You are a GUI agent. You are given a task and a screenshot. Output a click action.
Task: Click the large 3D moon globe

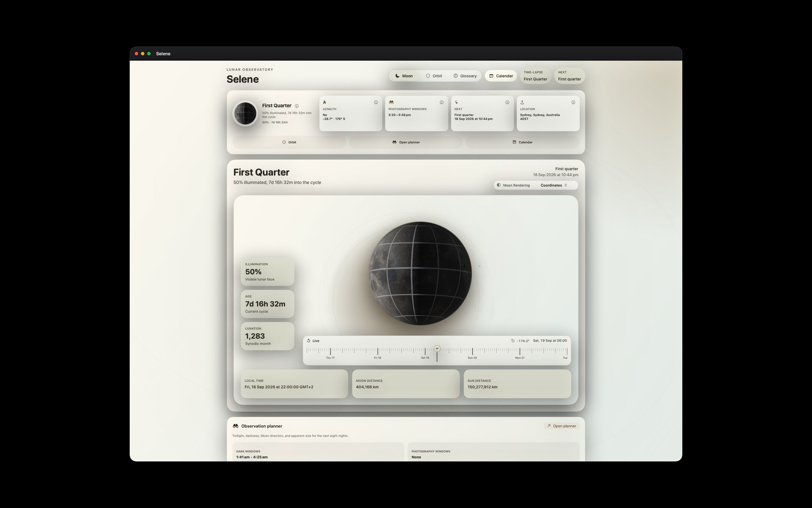420,273
